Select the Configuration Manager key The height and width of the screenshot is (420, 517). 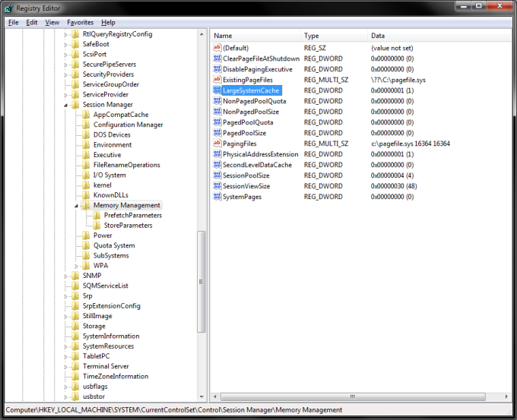(x=128, y=125)
